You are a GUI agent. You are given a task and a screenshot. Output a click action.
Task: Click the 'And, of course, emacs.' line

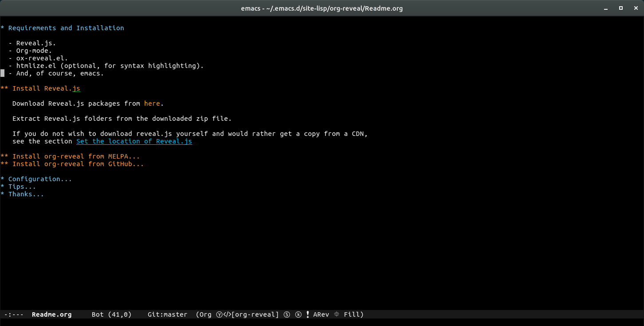pos(56,73)
